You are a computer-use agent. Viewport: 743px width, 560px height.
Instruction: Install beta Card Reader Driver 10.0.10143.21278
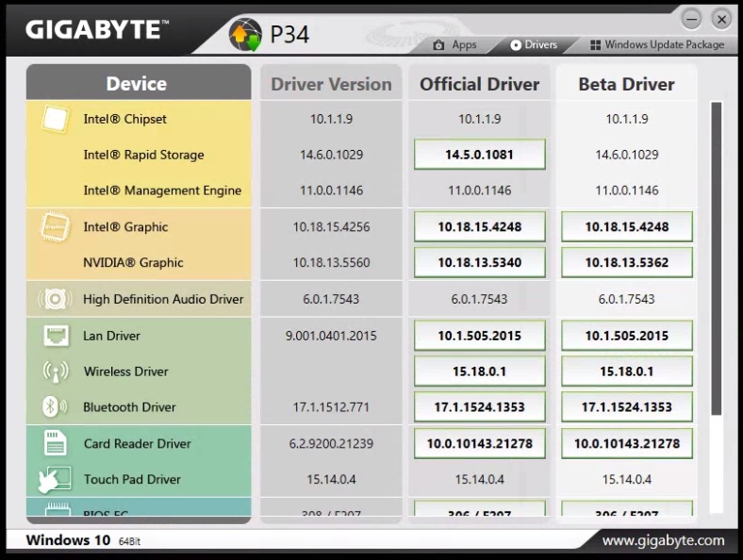click(627, 443)
